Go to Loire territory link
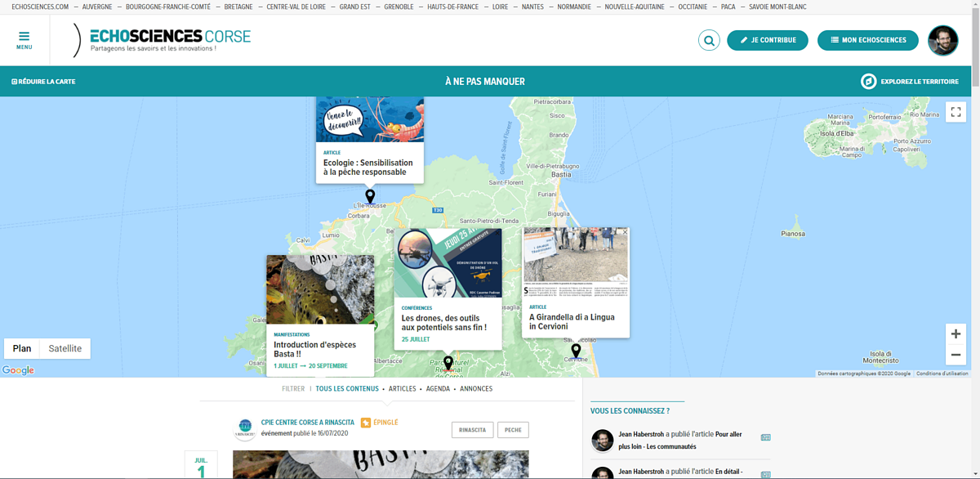 (x=500, y=7)
